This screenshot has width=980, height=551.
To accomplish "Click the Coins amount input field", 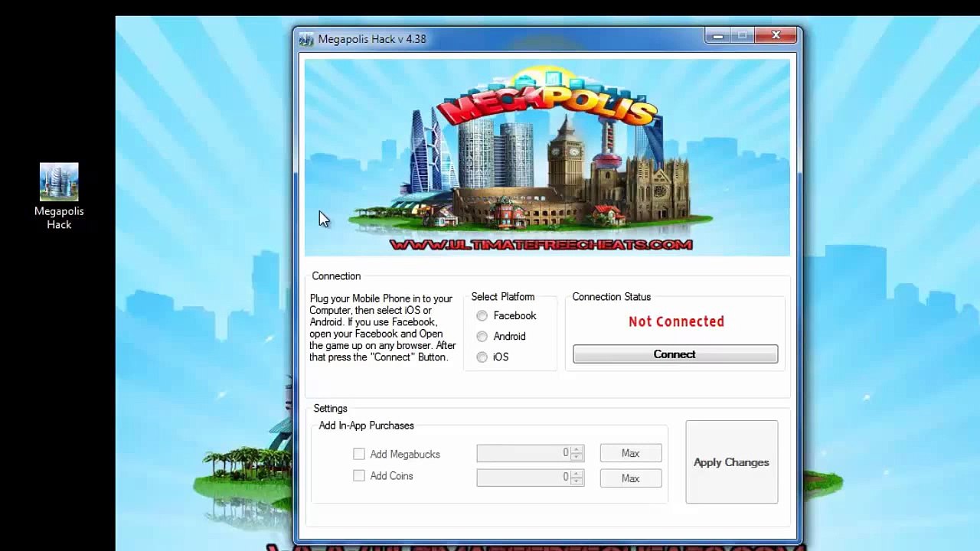I will tap(523, 477).
